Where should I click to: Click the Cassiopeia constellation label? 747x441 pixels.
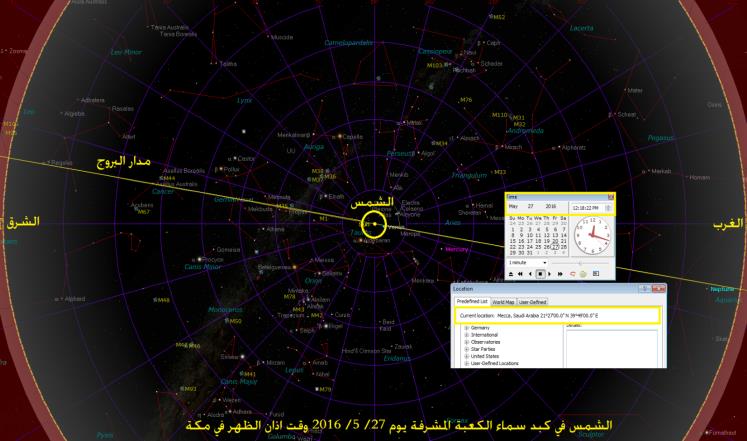(x=435, y=51)
